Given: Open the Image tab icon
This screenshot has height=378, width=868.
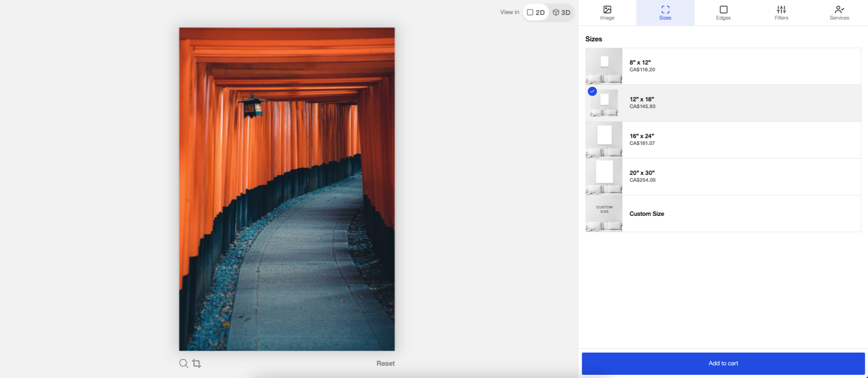Looking at the screenshot, I should tap(607, 10).
